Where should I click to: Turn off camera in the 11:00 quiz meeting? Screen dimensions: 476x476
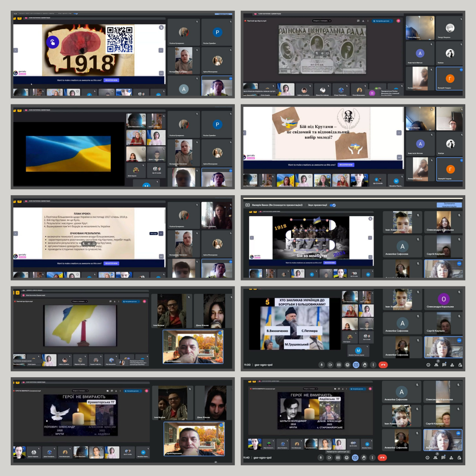click(x=330, y=365)
